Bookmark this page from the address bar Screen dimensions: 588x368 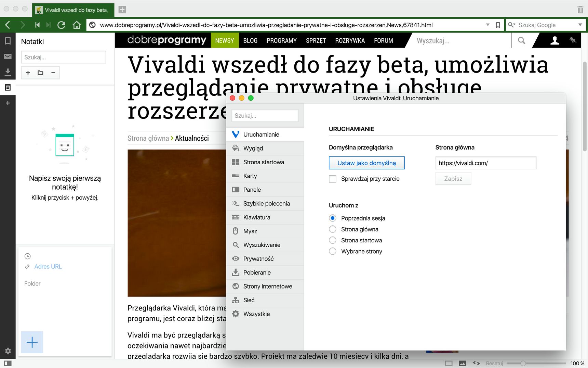pos(498,25)
